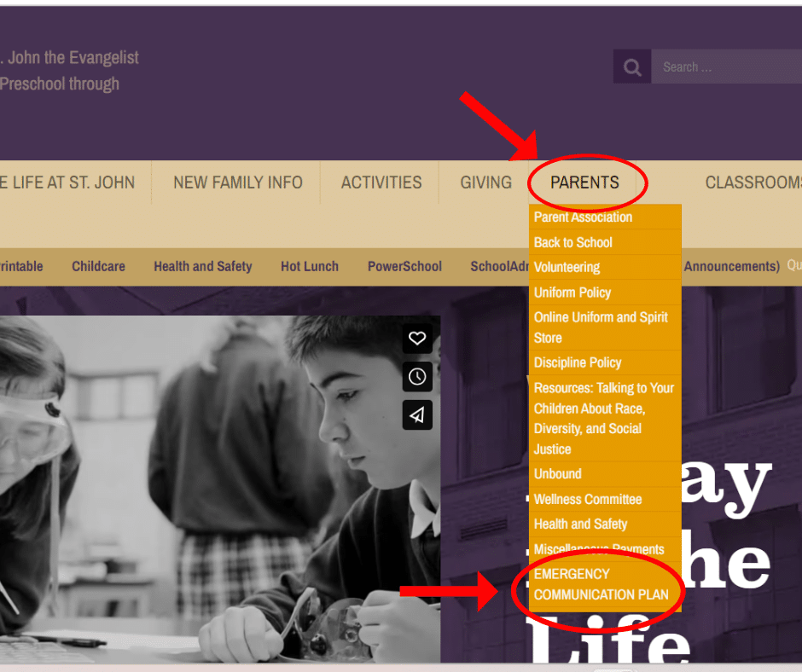
Task: Open the ACTIVITIES menu
Action: pos(381,182)
